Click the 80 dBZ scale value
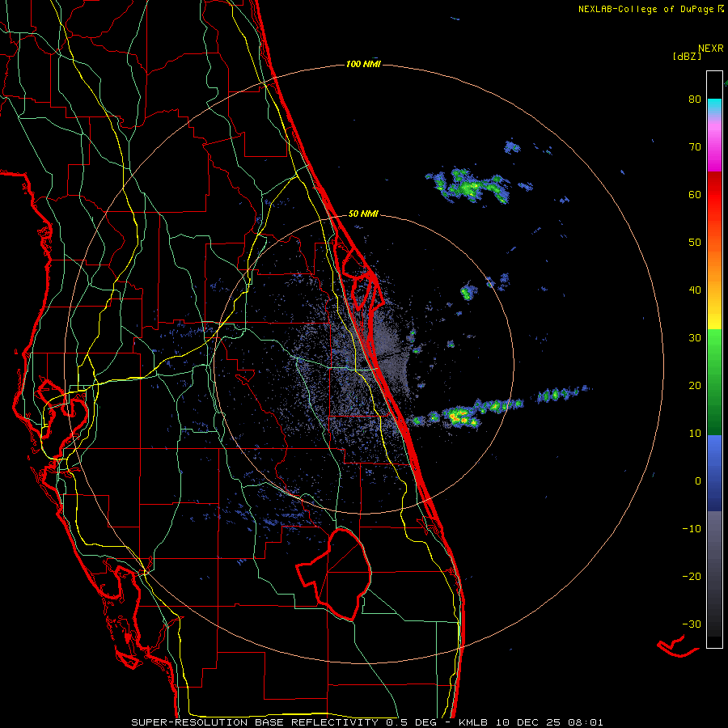Image resolution: width=728 pixels, height=728 pixels. coord(695,99)
